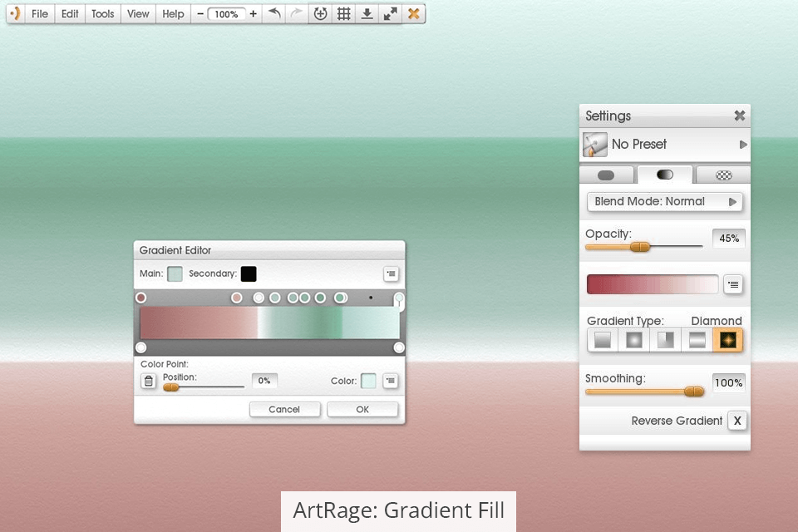
Task: Select the bottom-right opacity point
Action: click(399, 347)
